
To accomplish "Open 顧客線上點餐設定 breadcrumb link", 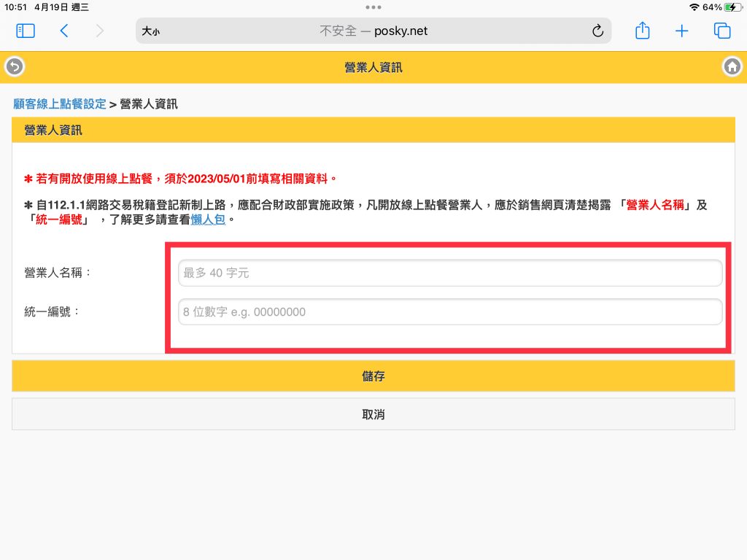I will tap(60, 104).
